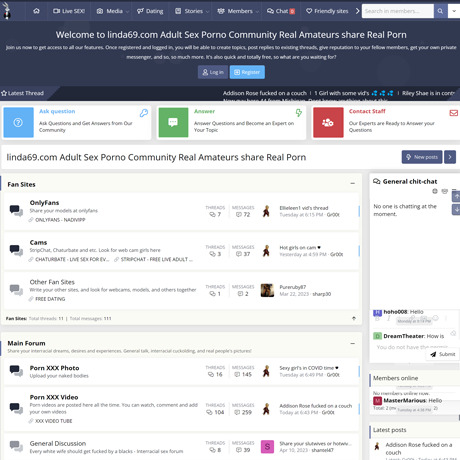
Task: Open the OnlyFans forum chat-bubble icon
Action: (x=16, y=211)
